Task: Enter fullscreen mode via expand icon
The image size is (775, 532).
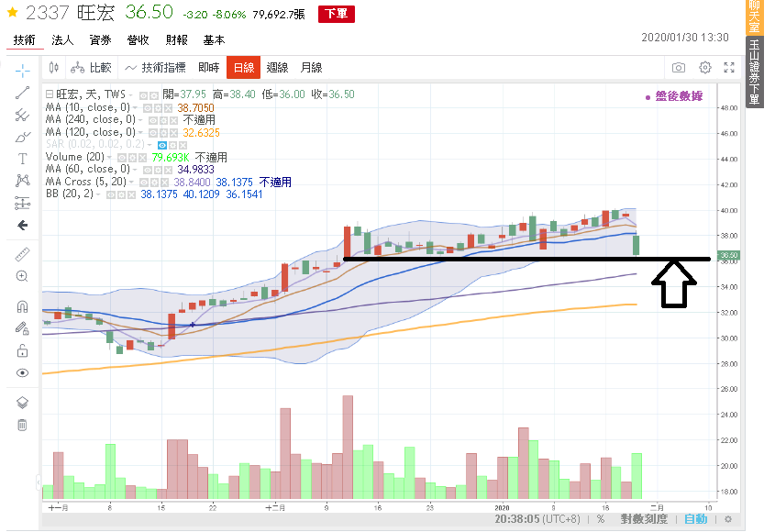Action: [729, 68]
